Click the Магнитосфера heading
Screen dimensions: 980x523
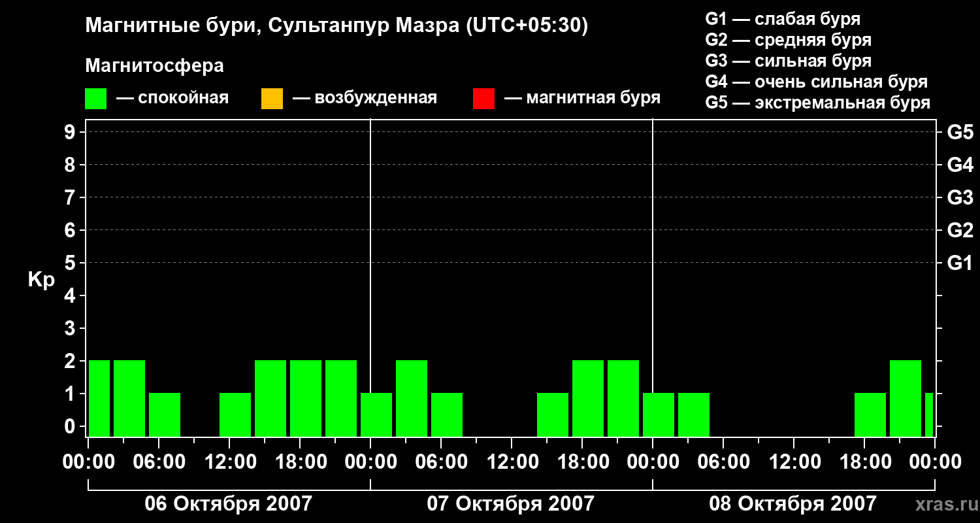coord(154,66)
